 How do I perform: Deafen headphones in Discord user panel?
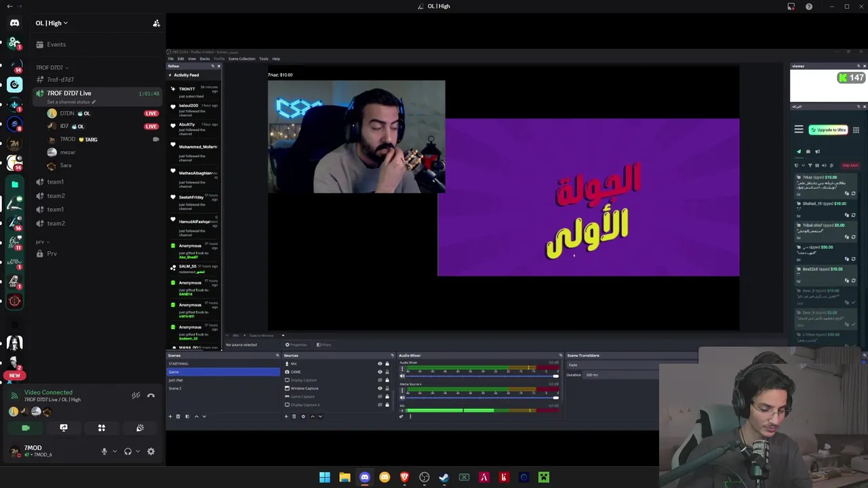[127, 451]
